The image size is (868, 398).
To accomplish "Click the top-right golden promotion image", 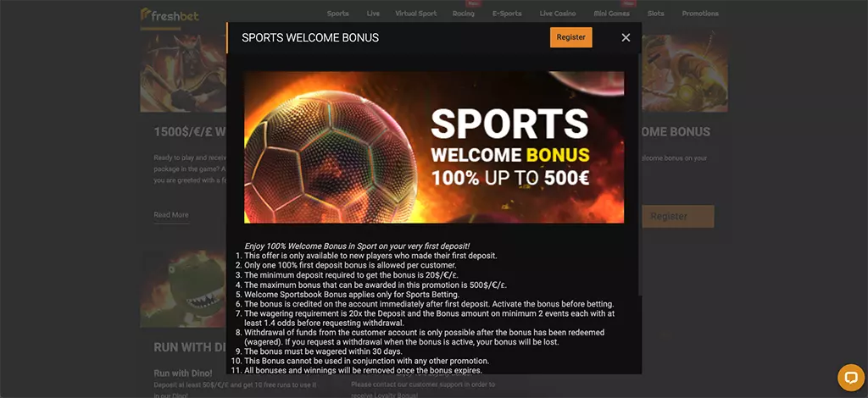I will coord(685,72).
